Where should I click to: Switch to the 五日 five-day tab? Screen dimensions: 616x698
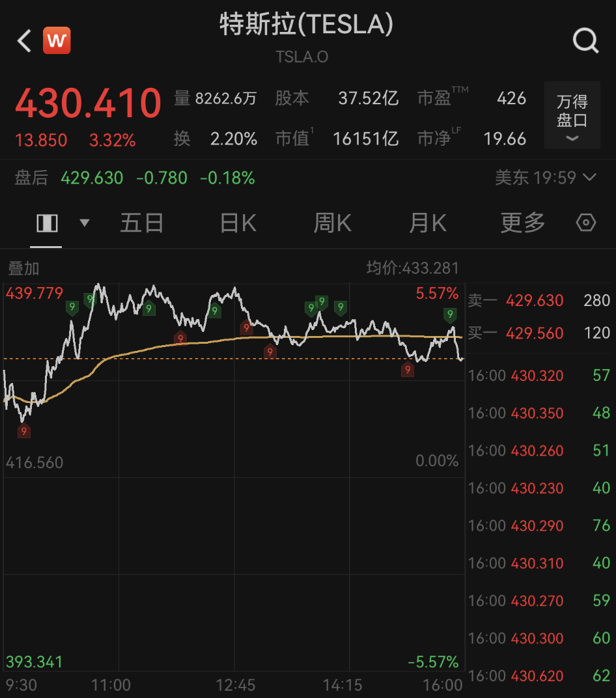[x=141, y=222]
